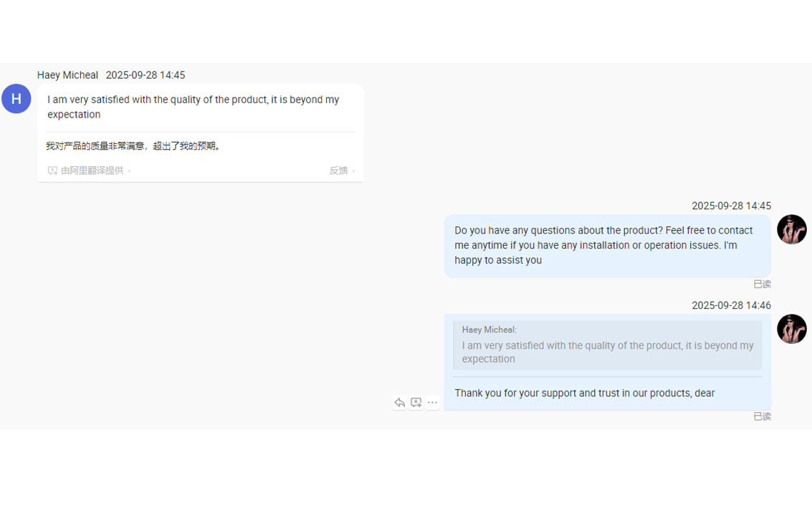The image size is (812, 506).
Task: Click the 反馈 feedback link
Action: (x=339, y=171)
